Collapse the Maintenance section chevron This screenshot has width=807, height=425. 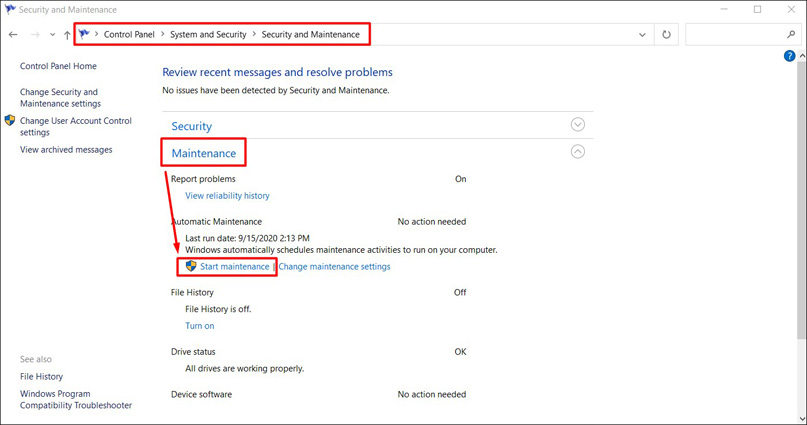577,152
